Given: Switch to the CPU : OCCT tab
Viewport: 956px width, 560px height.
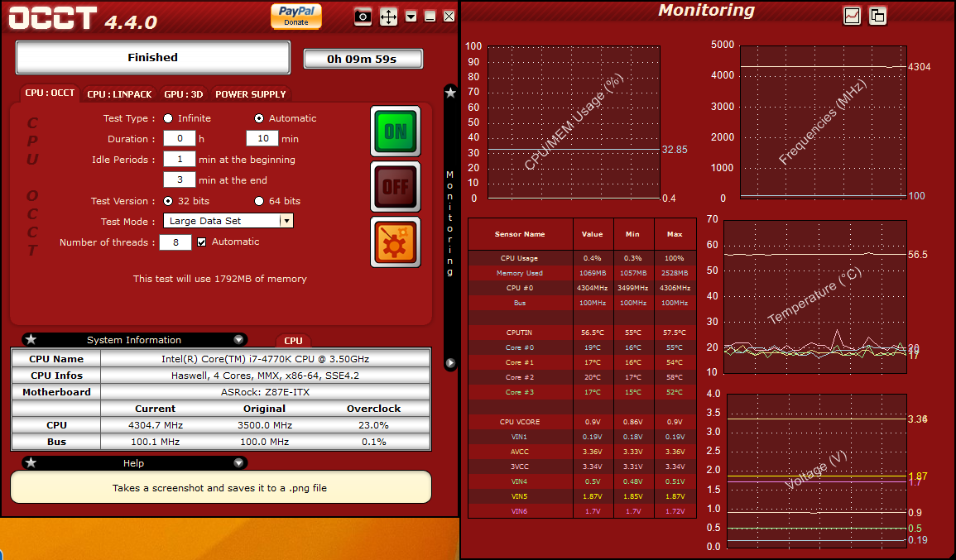Looking at the screenshot, I should (50, 93).
